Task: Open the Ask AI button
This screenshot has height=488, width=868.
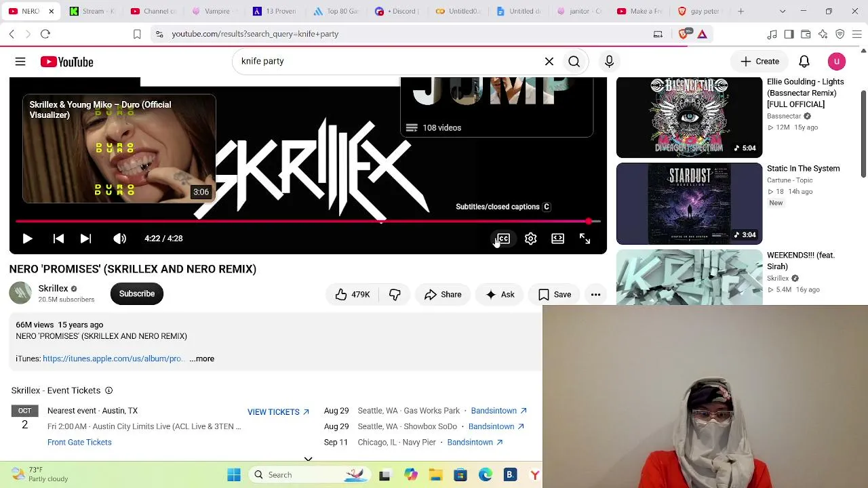Action: point(500,294)
